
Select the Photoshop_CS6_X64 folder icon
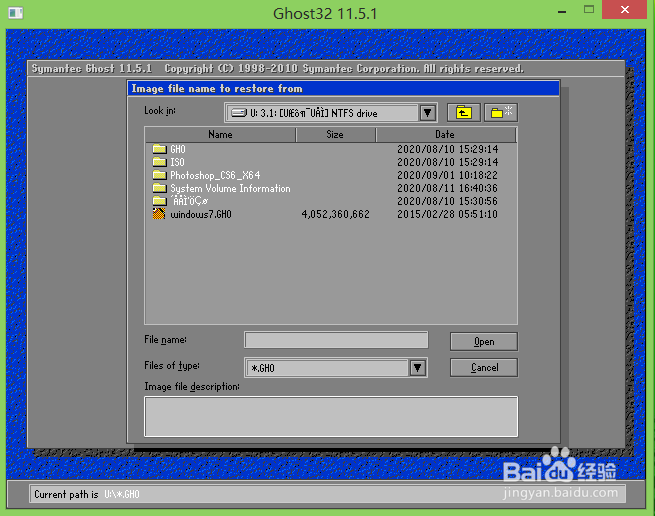pyautogui.click(x=159, y=175)
